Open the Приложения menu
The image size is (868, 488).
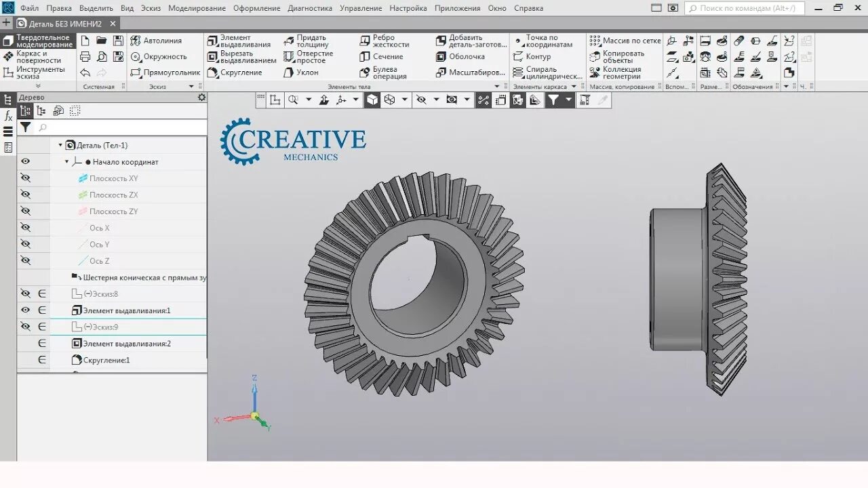click(x=457, y=8)
